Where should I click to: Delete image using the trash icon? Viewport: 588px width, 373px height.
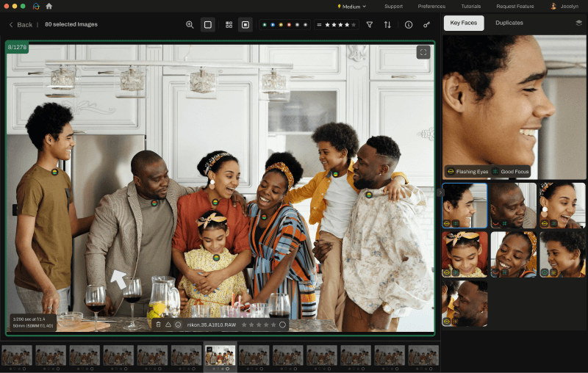[158, 325]
